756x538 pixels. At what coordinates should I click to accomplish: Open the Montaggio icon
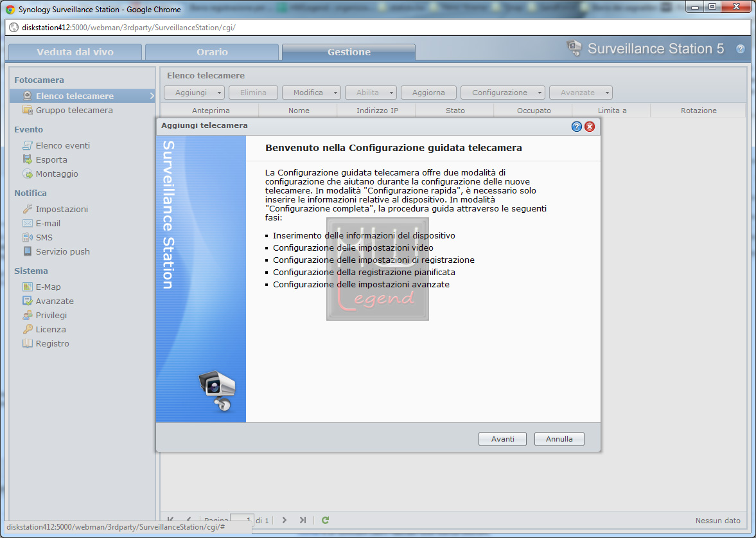coord(28,174)
